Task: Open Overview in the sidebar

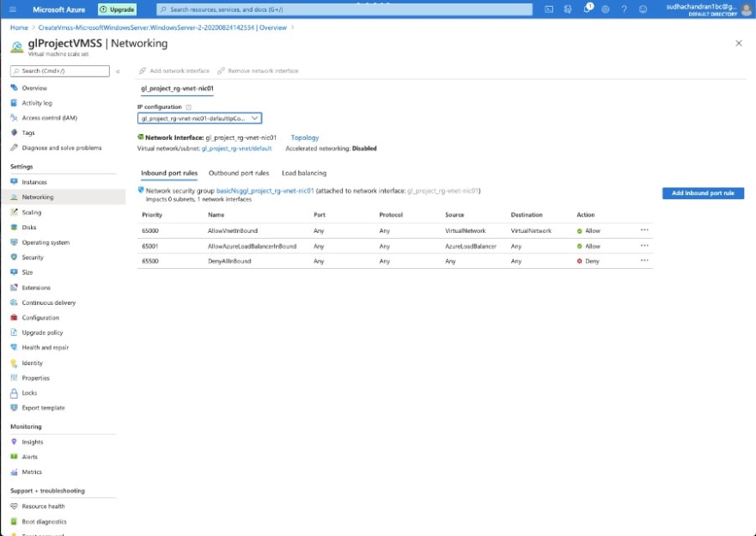Action: 34,88
